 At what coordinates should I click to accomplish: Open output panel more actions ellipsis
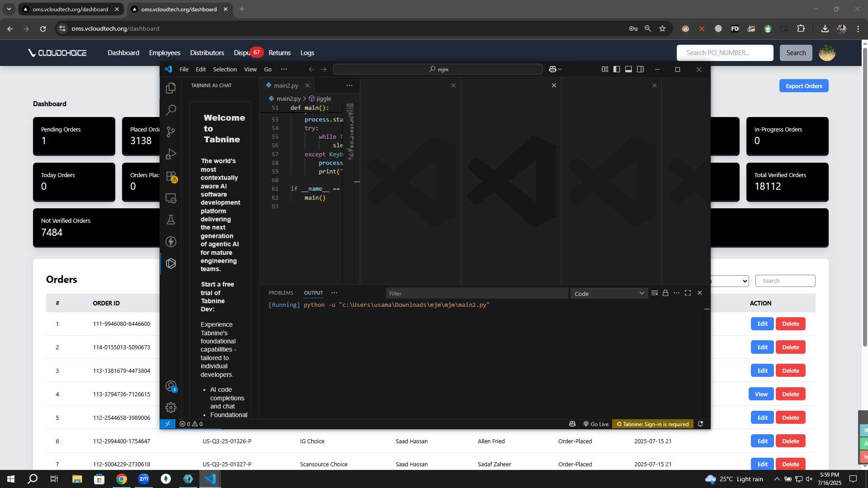point(676,293)
